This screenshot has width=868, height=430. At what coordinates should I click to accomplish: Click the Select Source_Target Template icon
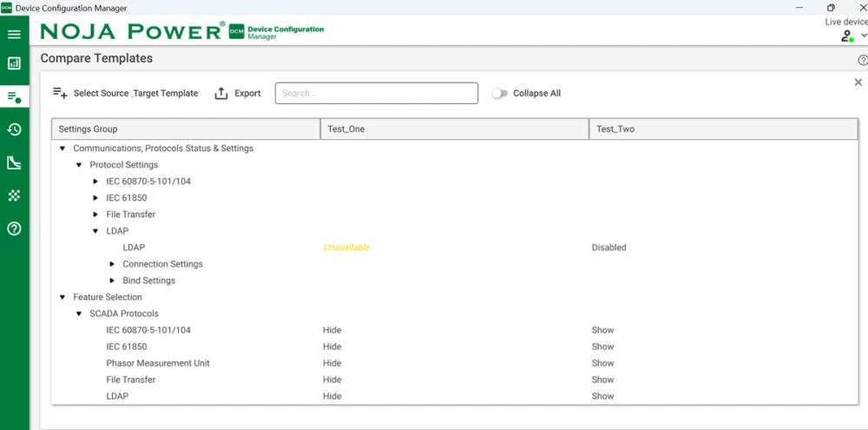pos(60,93)
